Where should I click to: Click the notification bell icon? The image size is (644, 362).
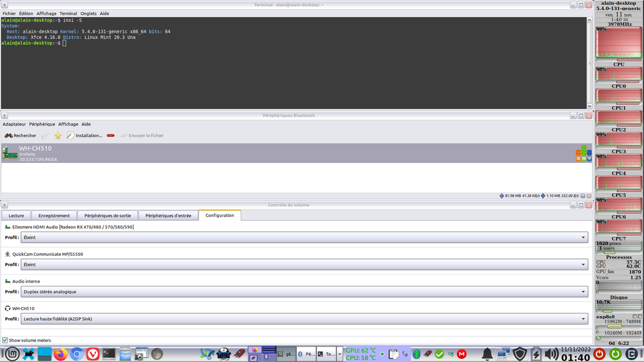[x=487, y=354]
